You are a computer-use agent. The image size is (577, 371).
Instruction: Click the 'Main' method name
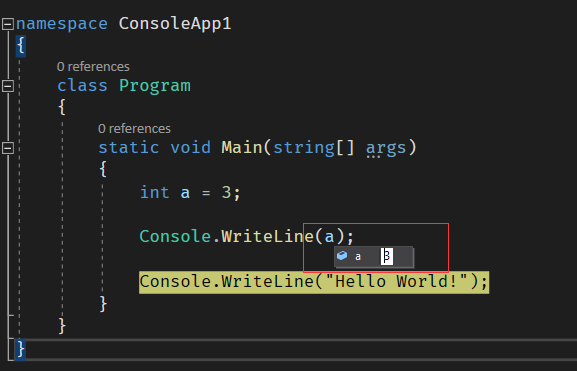pos(242,147)
